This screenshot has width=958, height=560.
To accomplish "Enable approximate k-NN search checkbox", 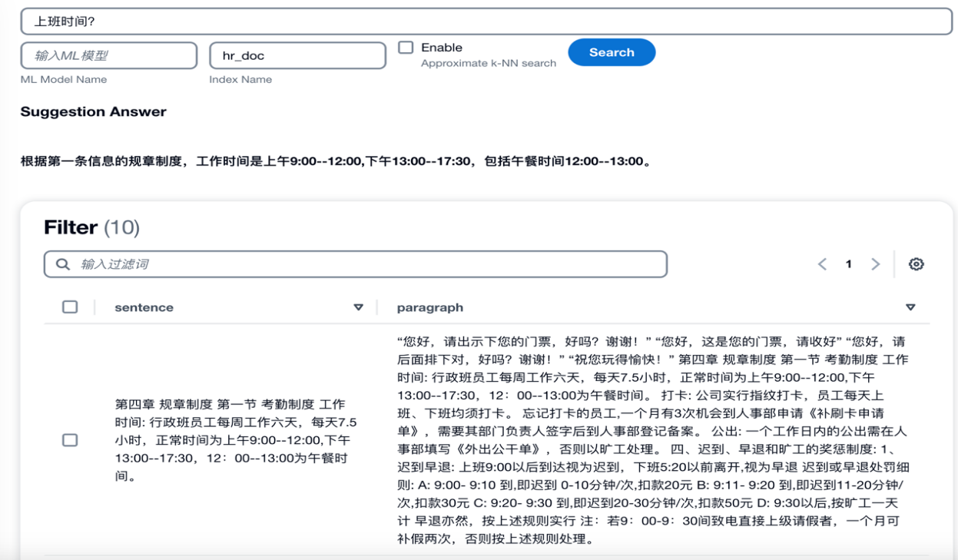I will [x=406, y=48].
